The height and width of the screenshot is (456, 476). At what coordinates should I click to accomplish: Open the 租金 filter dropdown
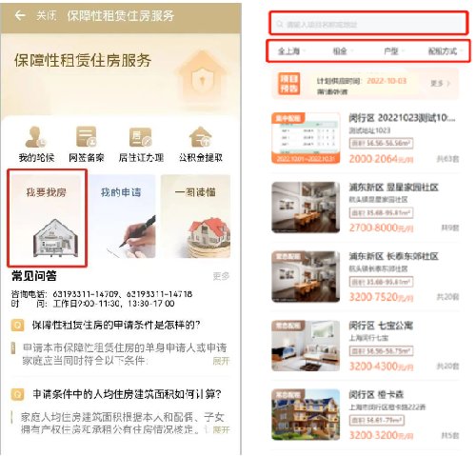click(342, 51)
